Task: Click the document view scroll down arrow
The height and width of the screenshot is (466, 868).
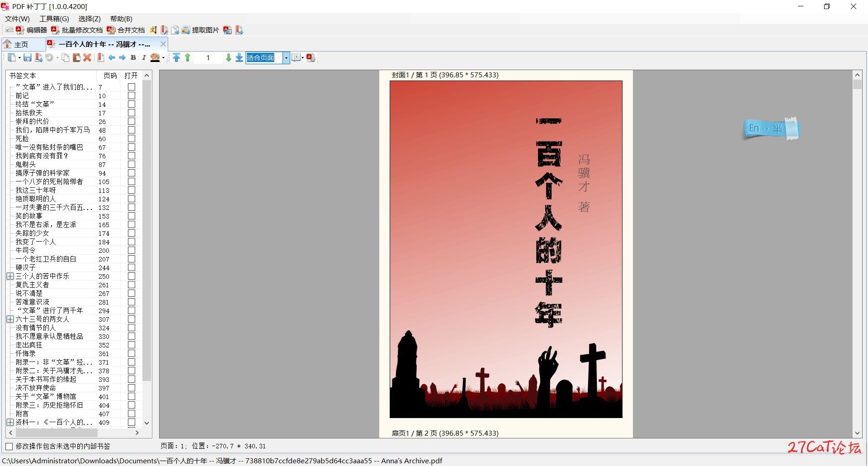Action: pyautogui.click(x=857, y=433)
